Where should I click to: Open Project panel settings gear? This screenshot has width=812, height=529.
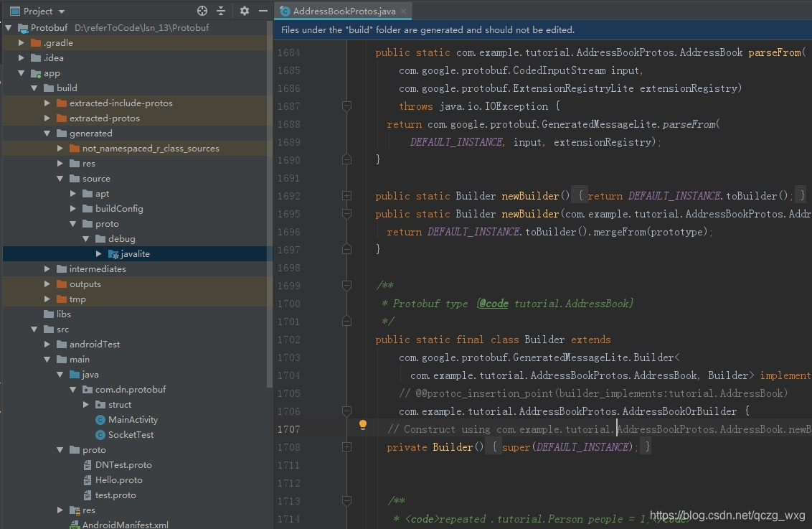tap(245, 11)
